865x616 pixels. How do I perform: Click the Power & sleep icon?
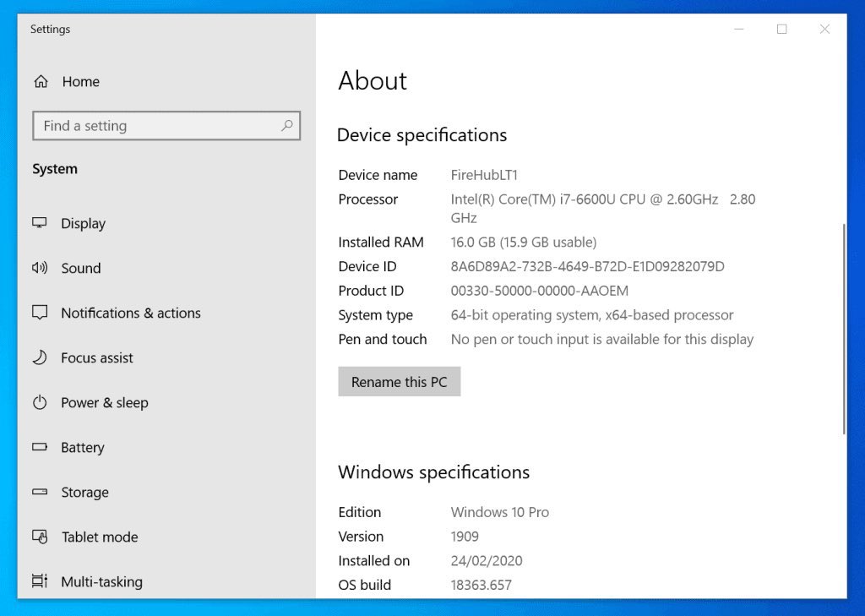click(x=40, y=402)
